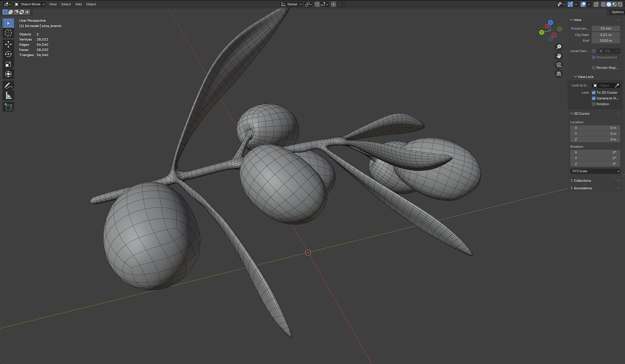Switch to material preview shading
625x364 pixels.
pos(614,4)
